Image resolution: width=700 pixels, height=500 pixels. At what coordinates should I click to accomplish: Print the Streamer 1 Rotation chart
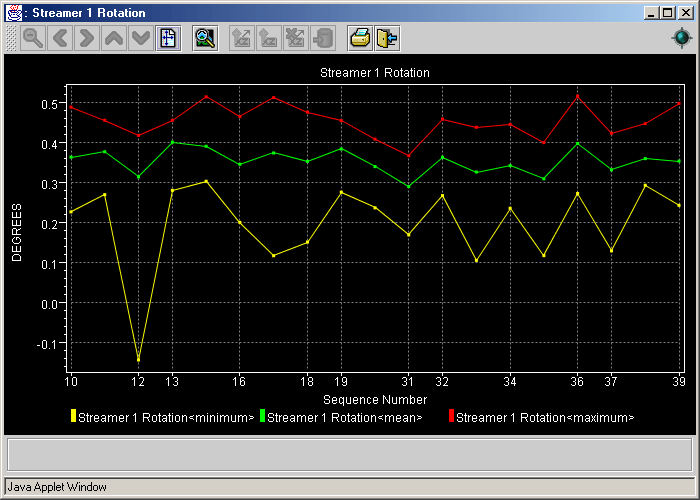coord(360,39)
